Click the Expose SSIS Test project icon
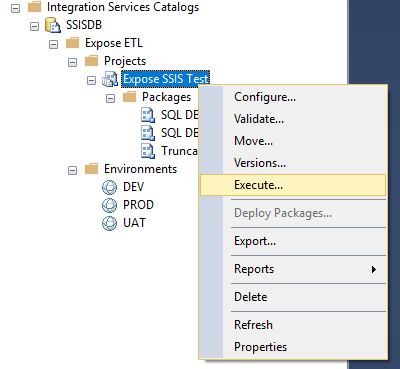This screenshot has height=369, width=400. (x=110, y=79)
